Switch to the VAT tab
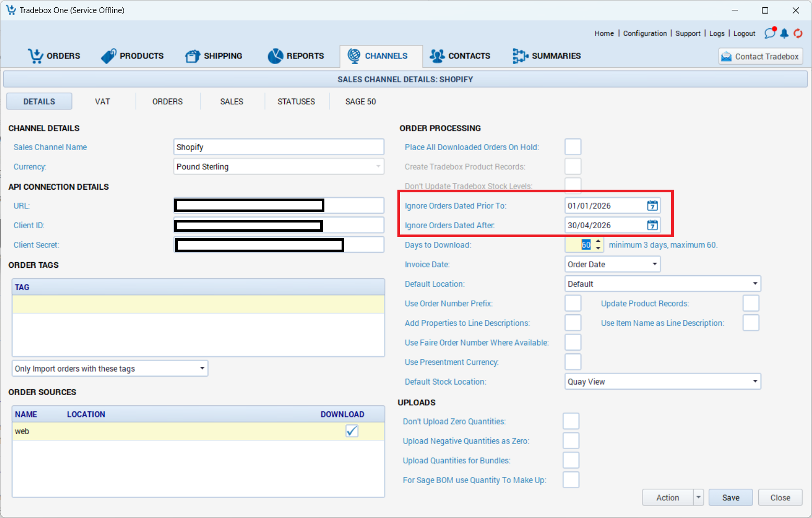 click(x=102, y=102)
